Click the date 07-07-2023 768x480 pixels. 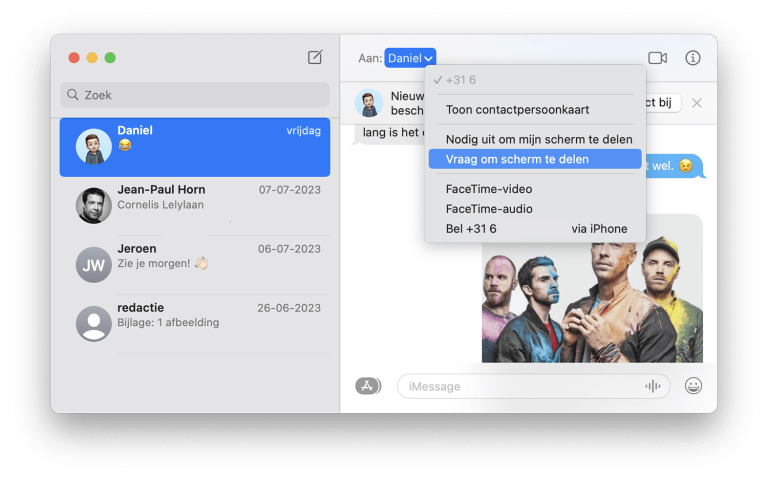[289, 190]
